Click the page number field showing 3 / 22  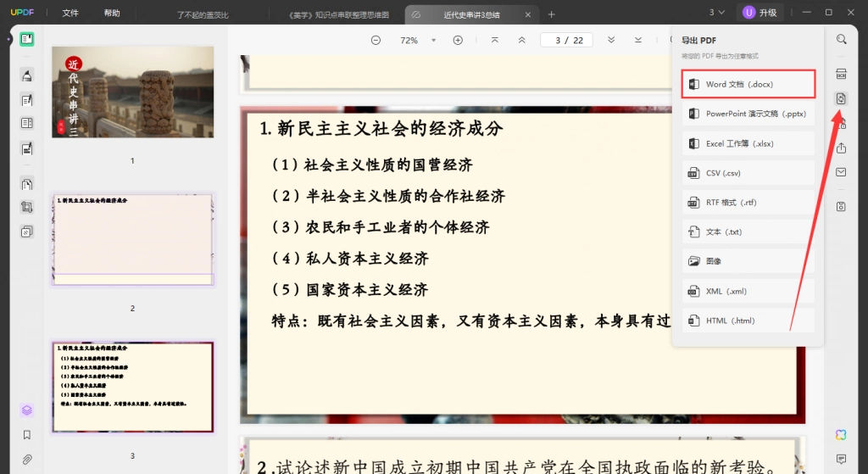click(x=566, y=40)
